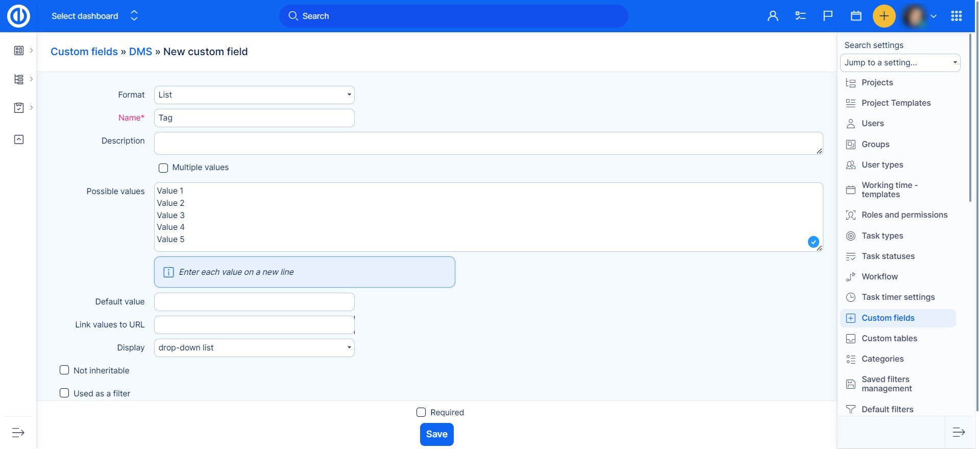Click the blue Save button
Screen dimensions: 980x449
click(436, 434)
